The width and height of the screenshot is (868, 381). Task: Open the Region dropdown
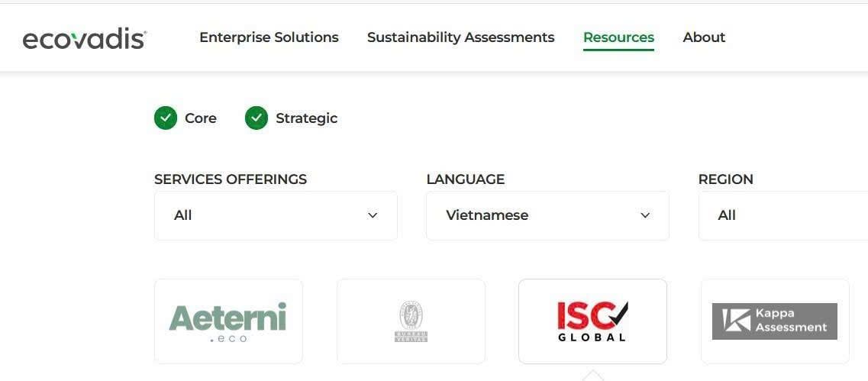782,215
